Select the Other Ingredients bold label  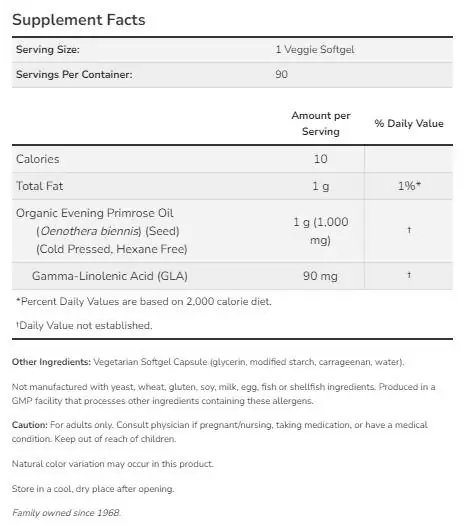tap(51, 362)
